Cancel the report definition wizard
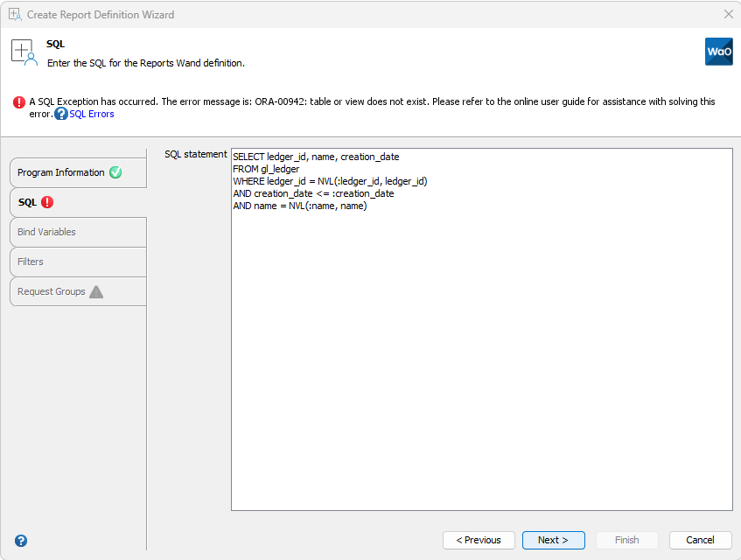This screenshot has width=741, height=560. pos(700,540)
